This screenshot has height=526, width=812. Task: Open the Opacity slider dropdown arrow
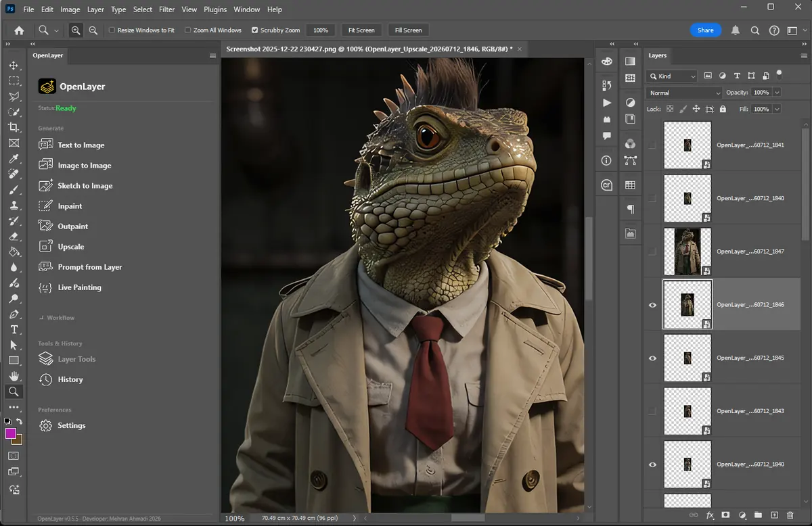[777, 93]
